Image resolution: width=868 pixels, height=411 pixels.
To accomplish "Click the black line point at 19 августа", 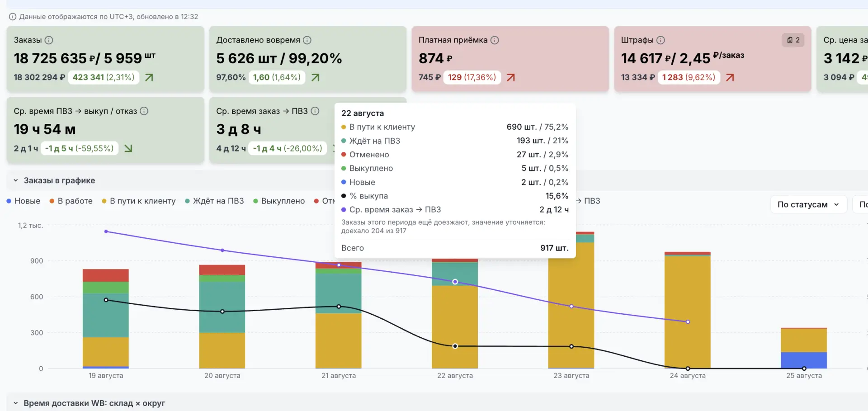I will tap(106, 300).
